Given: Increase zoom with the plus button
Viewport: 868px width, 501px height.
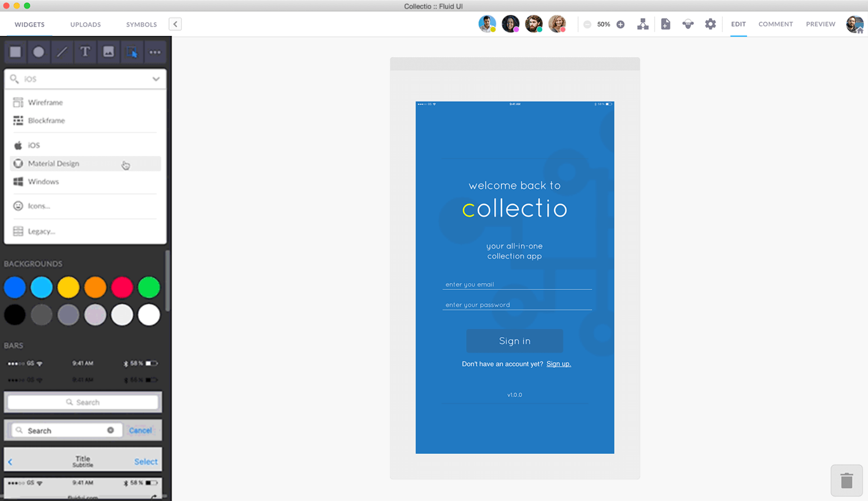Looking at the screenshot, I should (x=621, y=25).
